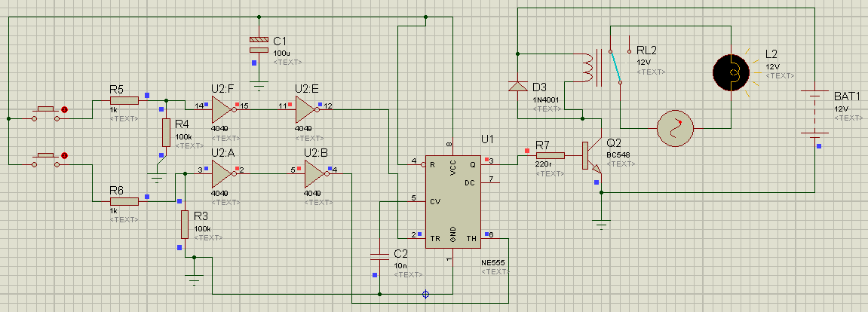The width and height of the screenshot is (868, 312).
Task: Click the 220r value text of R7
Action: click(x=542, y=164)
